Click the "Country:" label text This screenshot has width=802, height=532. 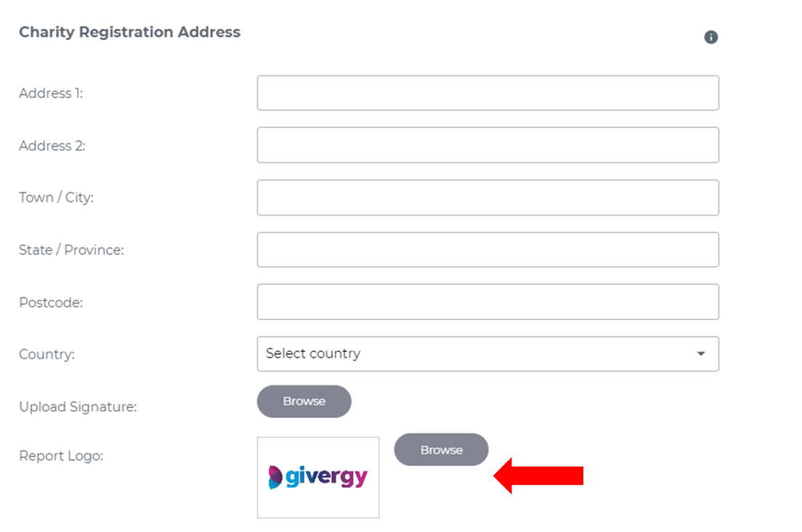[46, 355]
